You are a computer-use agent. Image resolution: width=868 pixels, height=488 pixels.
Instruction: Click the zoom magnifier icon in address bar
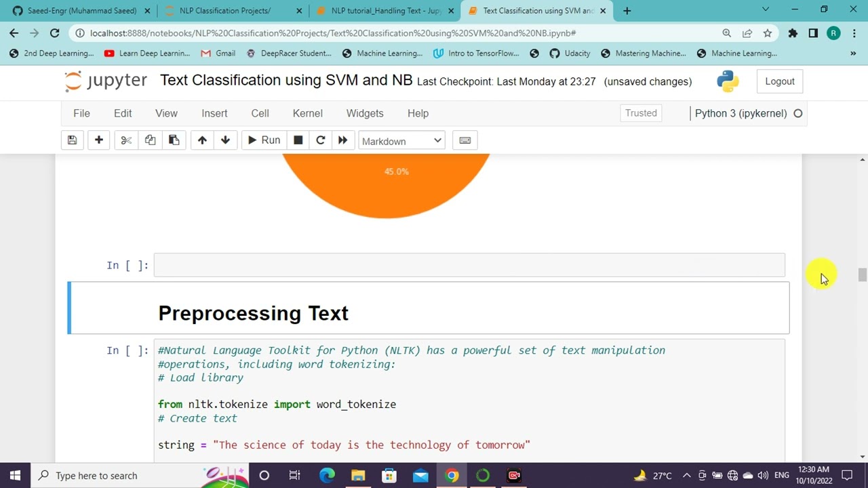tap(726, 33)
